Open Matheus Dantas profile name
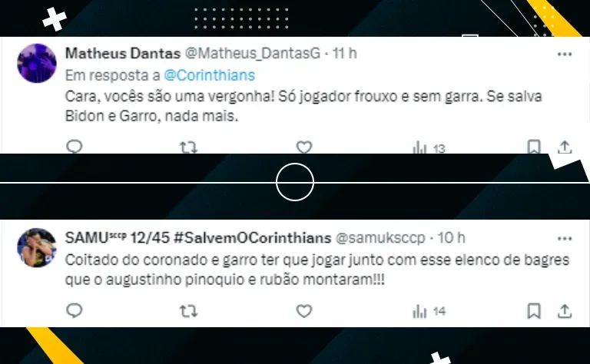 tap(123, 54)
